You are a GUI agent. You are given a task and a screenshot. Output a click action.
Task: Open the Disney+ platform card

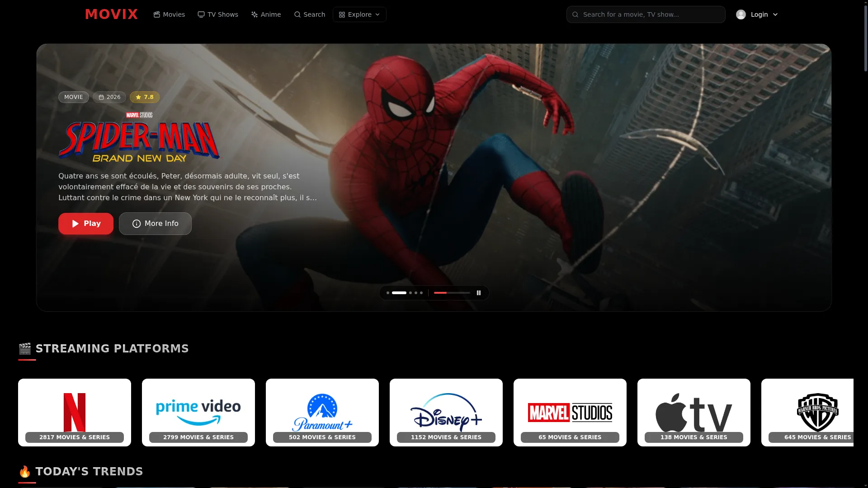point(446,413)
